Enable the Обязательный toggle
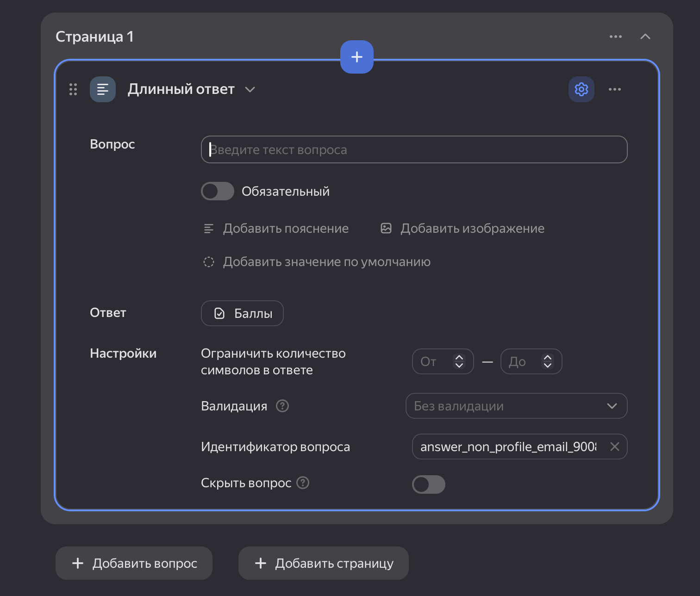 218,191
